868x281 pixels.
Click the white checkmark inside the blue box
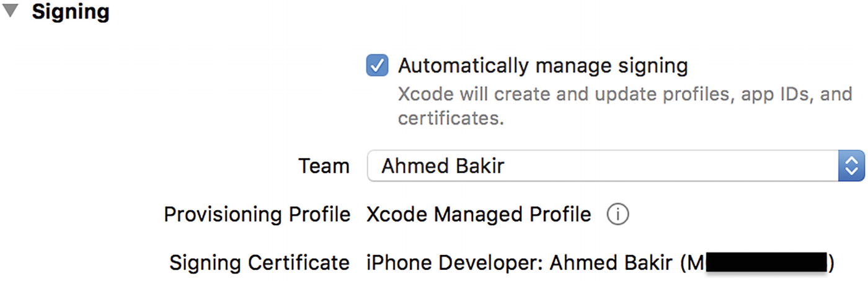pyautogui.click(x=377, y=65)
